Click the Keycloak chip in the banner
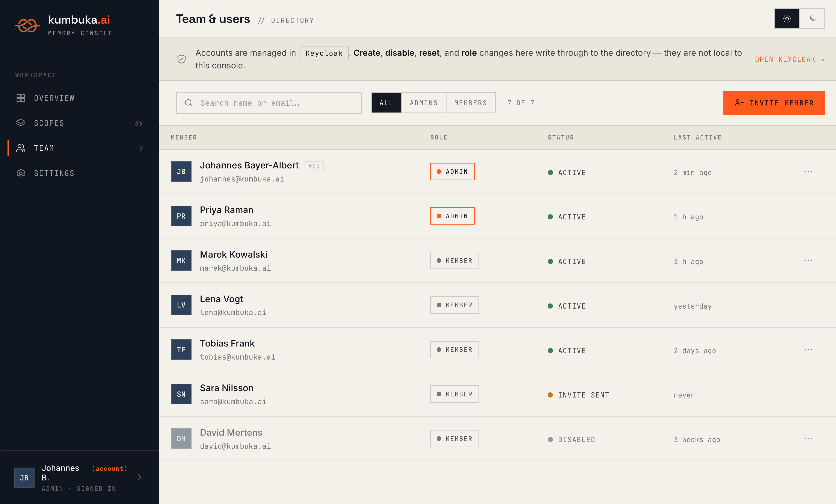 [x=324, y=53]
